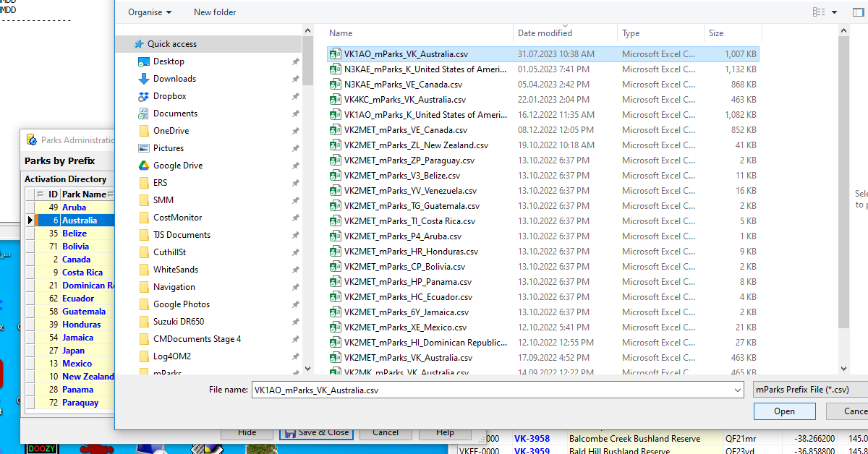Open the Organise dropdown menu
Viewport: 868px width, 454px height.
pyautogui.click(x=150, y=12)
